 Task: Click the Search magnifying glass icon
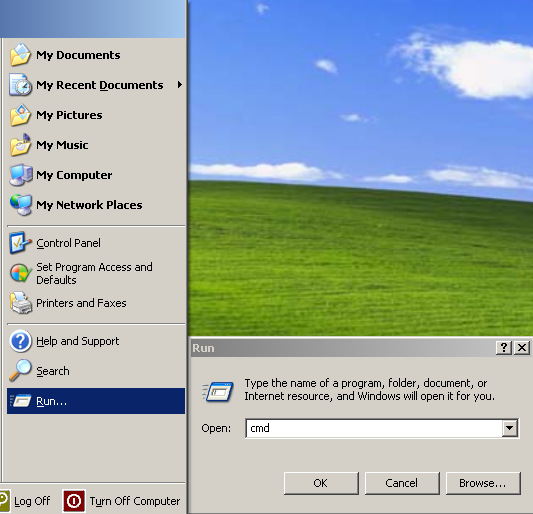20,371
